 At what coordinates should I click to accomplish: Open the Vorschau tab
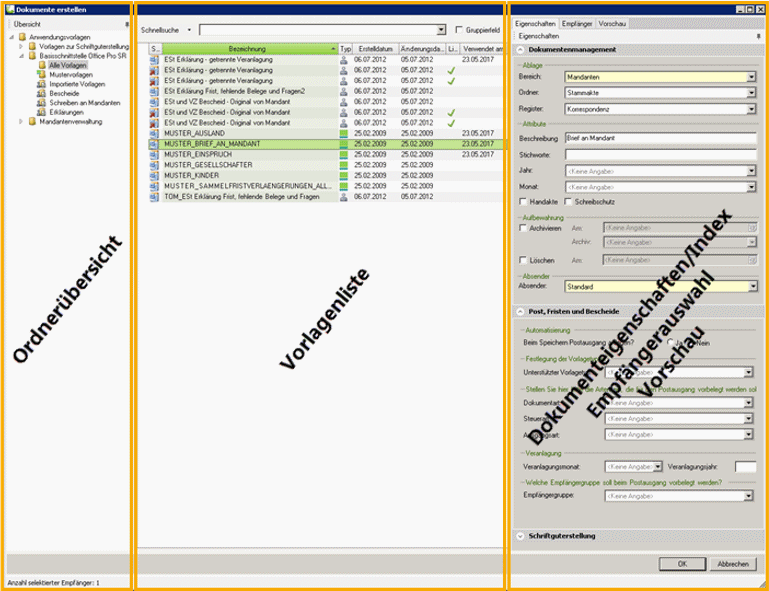click(613, 22)
